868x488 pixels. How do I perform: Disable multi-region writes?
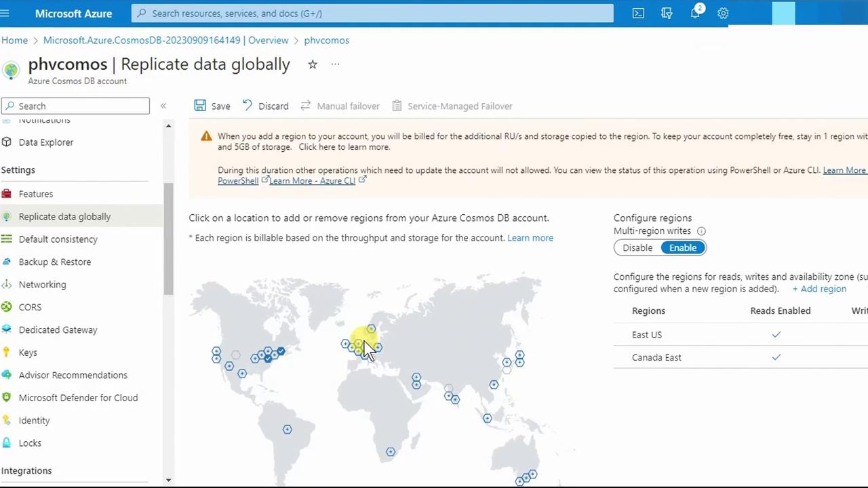click(637, 247)
